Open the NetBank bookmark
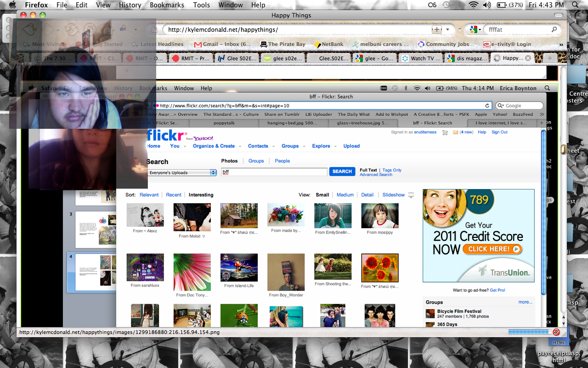This screenshot has height=368, width=588. tap(328, 44)
